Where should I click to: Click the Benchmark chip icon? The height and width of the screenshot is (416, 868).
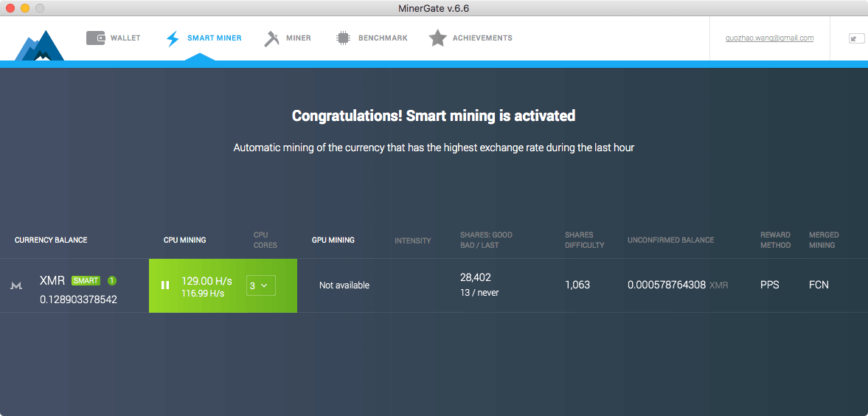[343, 38]
